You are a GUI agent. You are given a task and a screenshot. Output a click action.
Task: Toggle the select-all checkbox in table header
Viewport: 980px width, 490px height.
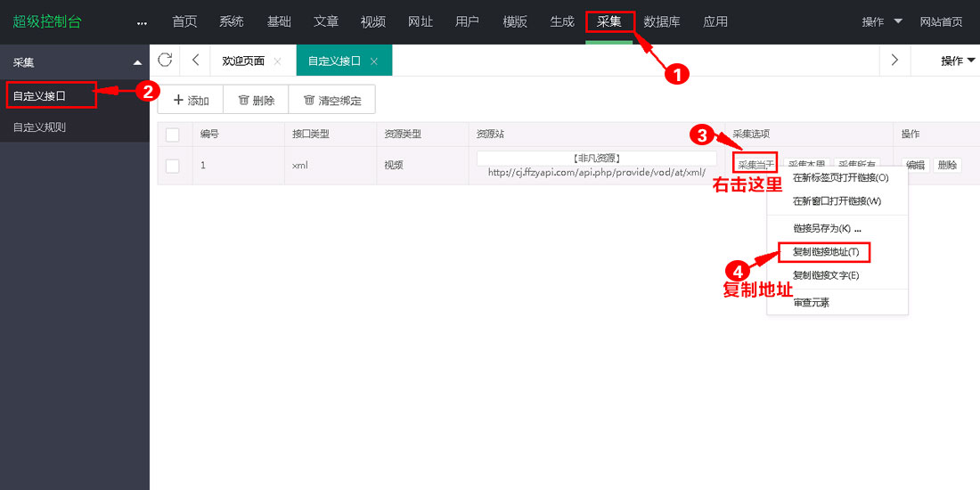[173, 135]
